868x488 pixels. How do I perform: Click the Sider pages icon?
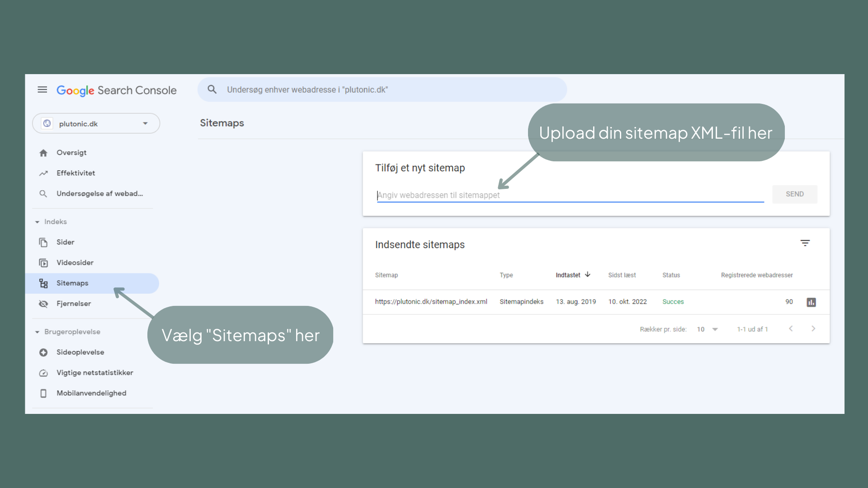click(x=43, y=243)
